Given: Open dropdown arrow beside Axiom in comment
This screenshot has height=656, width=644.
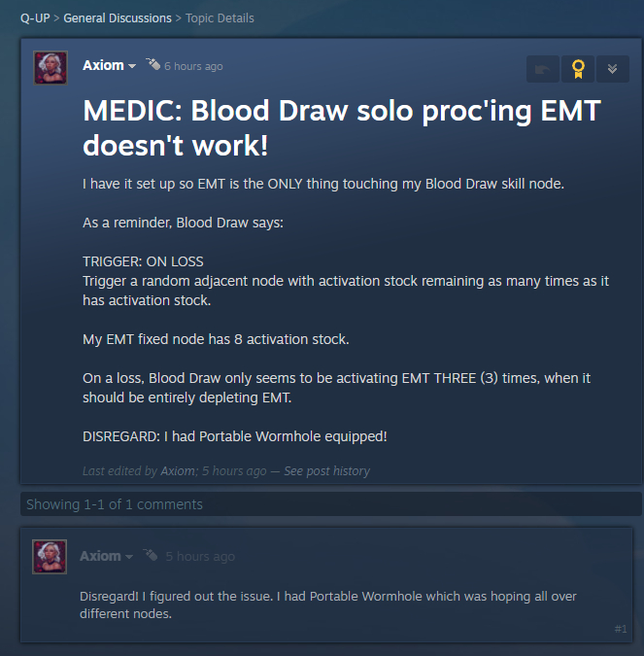Looking at the screenshot, I should pos(129,557).
